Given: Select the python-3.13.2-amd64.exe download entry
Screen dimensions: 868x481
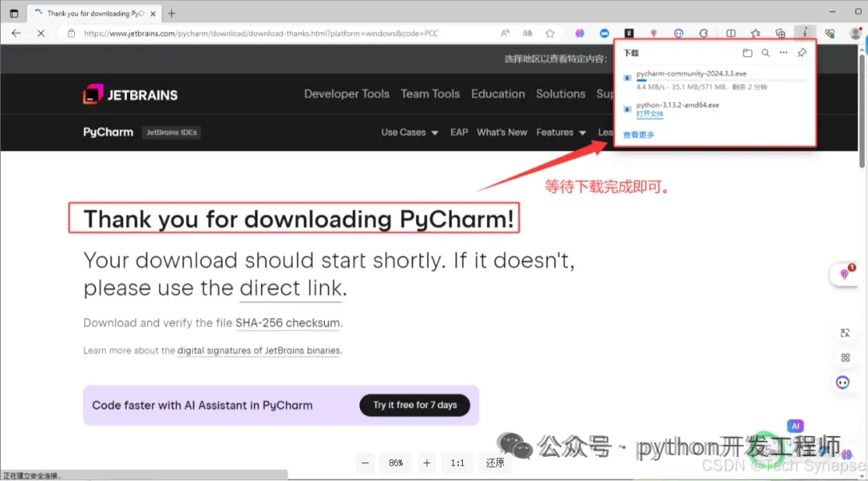Looking at the screenshot, I should 678,105.
